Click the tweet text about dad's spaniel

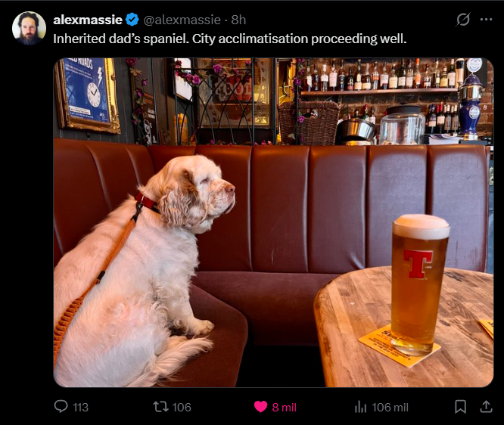tap(230, 39)
